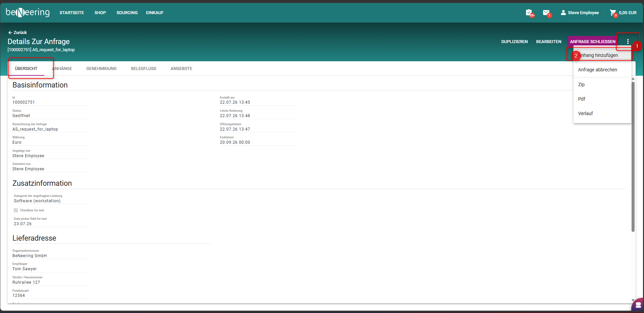The height and width of the screenshot is (313, 644).
Task: Click the vertical scrollbar of the details panel
Action: pyautogui.click(x=633, y=157)
